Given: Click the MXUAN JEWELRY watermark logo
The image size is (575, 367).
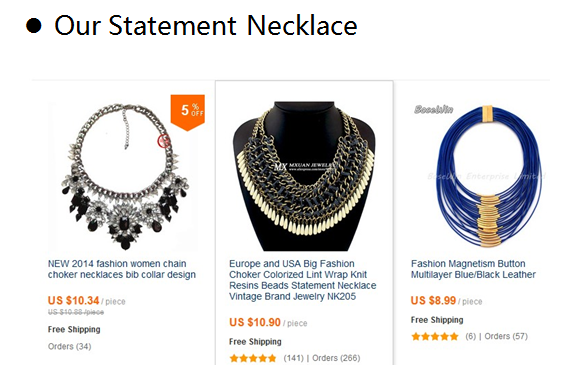Looking at the screenshot, I should coord(304,166).
